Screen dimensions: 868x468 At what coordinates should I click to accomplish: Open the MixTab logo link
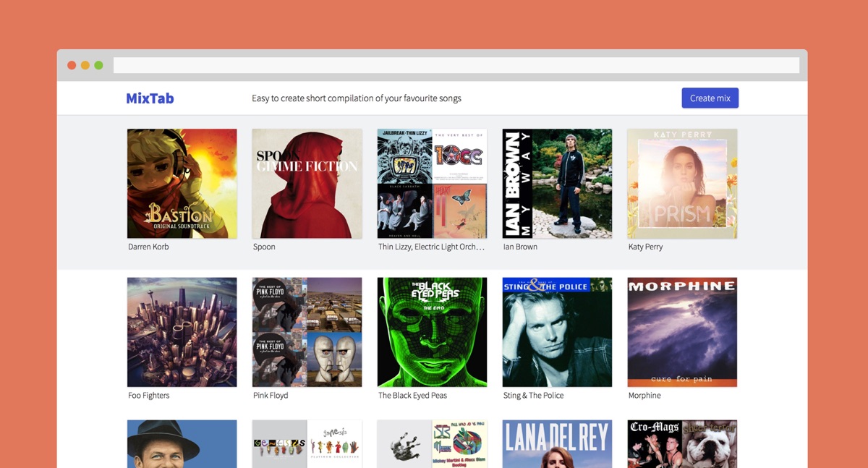tap(150, 98)
